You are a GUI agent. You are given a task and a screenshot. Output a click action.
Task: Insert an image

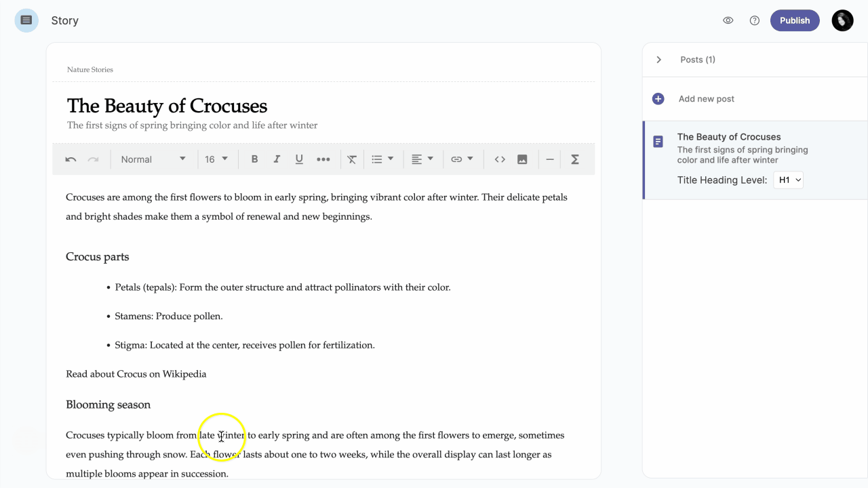pos(522,159)
